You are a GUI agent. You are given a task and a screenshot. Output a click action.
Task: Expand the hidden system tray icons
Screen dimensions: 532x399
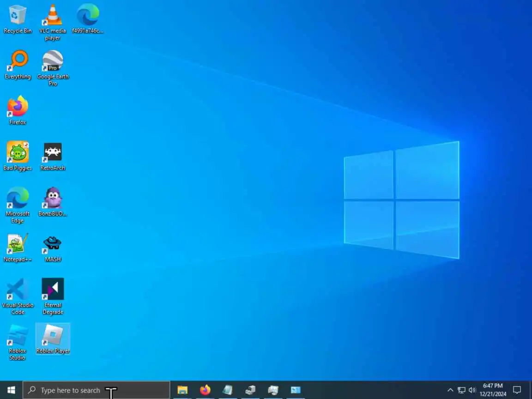[x=450, y=390]
